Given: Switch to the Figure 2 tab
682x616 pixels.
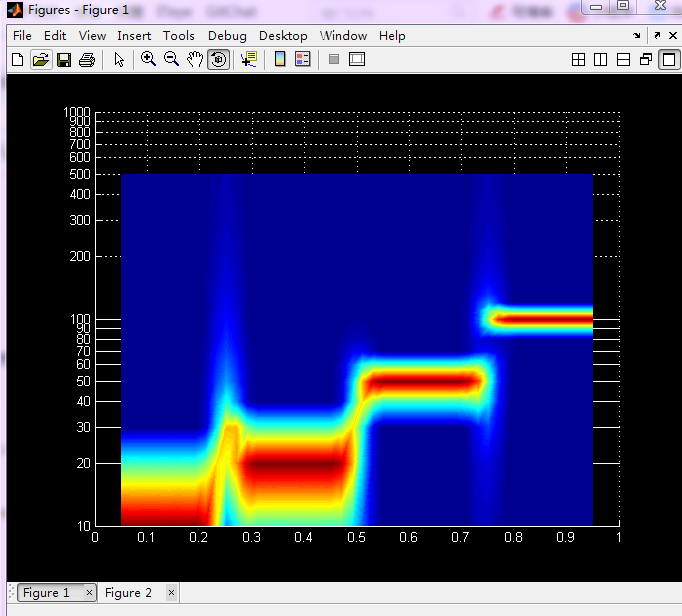Looking at the screenshot, I should click(x=129, y=593).
